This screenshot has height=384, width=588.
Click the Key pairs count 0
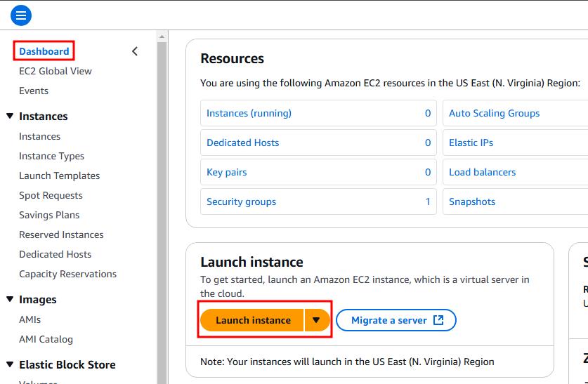(x=428, y=172)
